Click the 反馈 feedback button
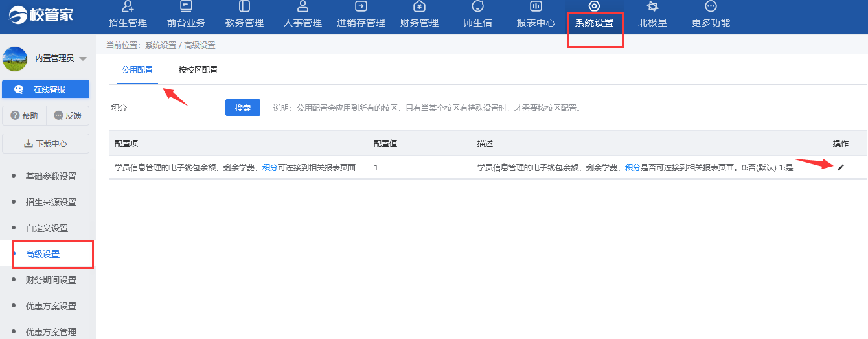The width and height of the screenshot is (868, 339). point(68,116)
